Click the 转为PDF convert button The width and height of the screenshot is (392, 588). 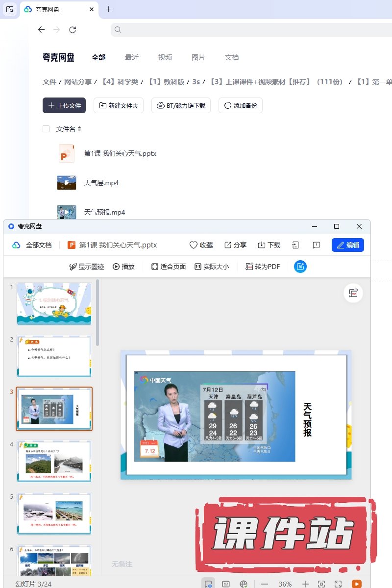pyautogui.click(x=263, y=267)
